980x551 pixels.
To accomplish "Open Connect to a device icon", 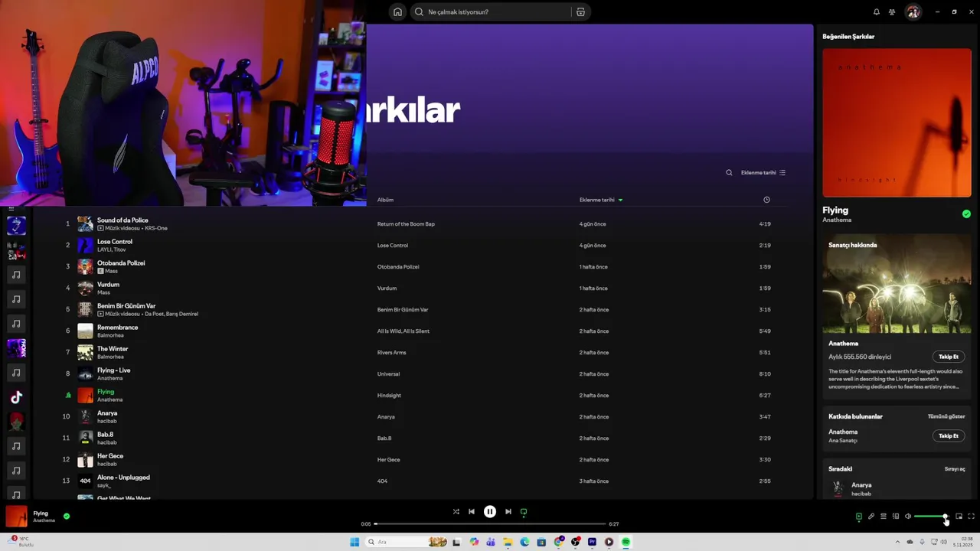I will [896, 517].
